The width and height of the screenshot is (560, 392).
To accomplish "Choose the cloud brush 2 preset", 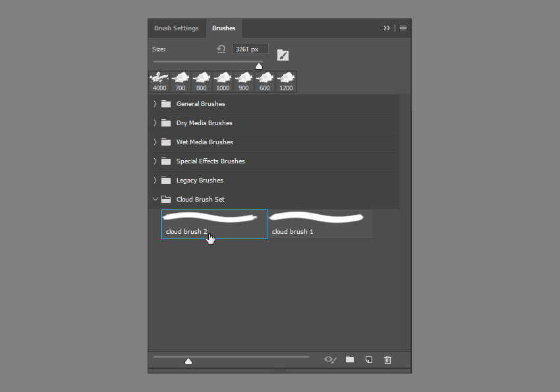I will pos(214,223).
